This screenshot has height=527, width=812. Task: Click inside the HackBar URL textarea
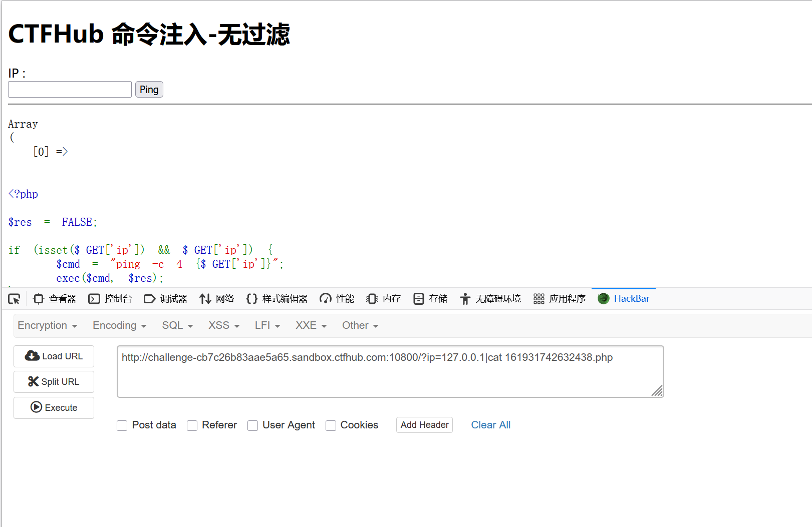click(390, 371)
